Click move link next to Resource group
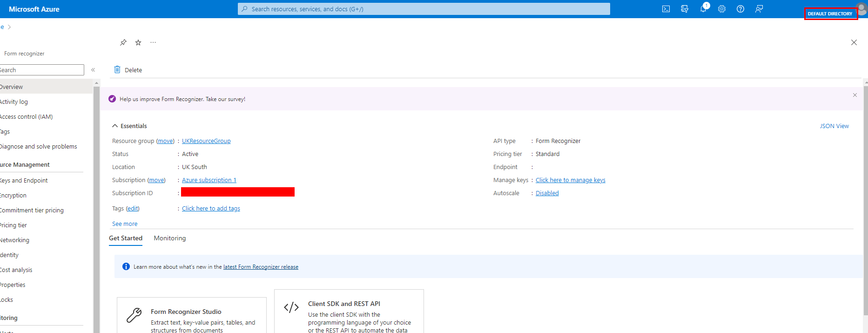868x333 pixels. pyautogui.click(x=165, y=141)
